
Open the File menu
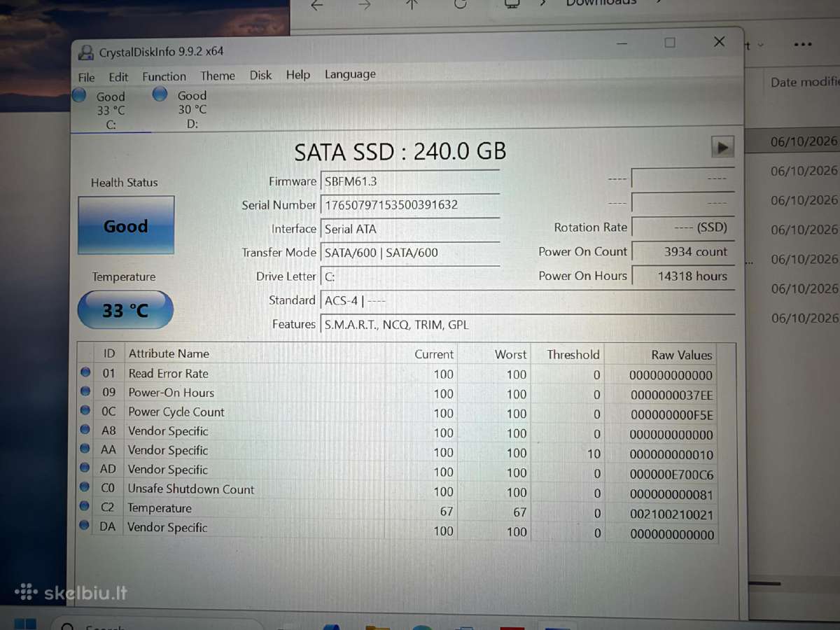pos(87,77)
